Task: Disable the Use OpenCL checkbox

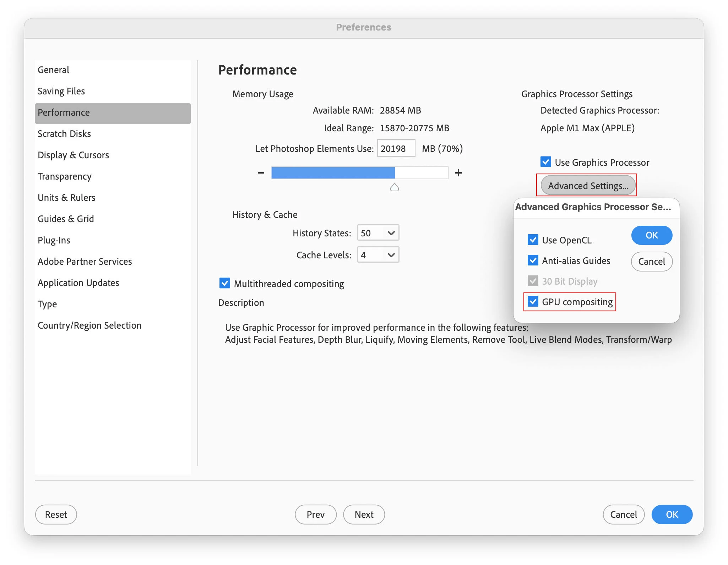Action: pyautogui.click(x=533, y=240)
